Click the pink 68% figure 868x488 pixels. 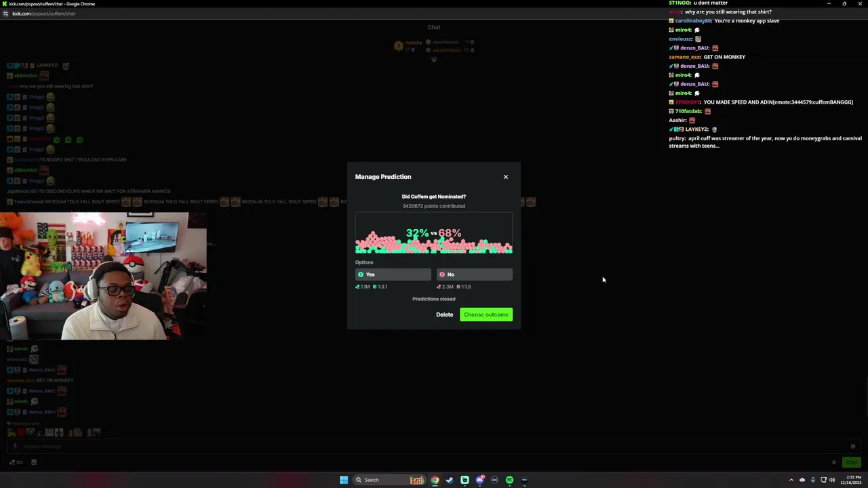[x=450, y=233]
